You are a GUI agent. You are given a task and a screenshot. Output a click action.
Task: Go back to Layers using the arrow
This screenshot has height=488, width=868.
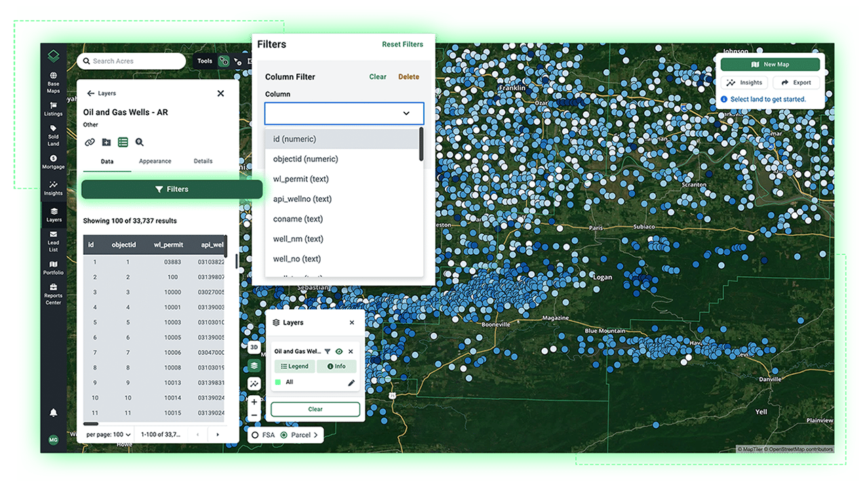(90, 94)
